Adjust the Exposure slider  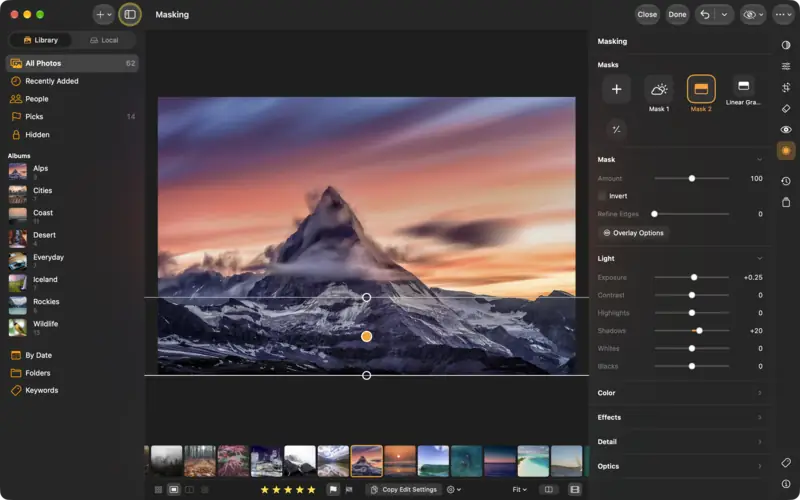692,278
